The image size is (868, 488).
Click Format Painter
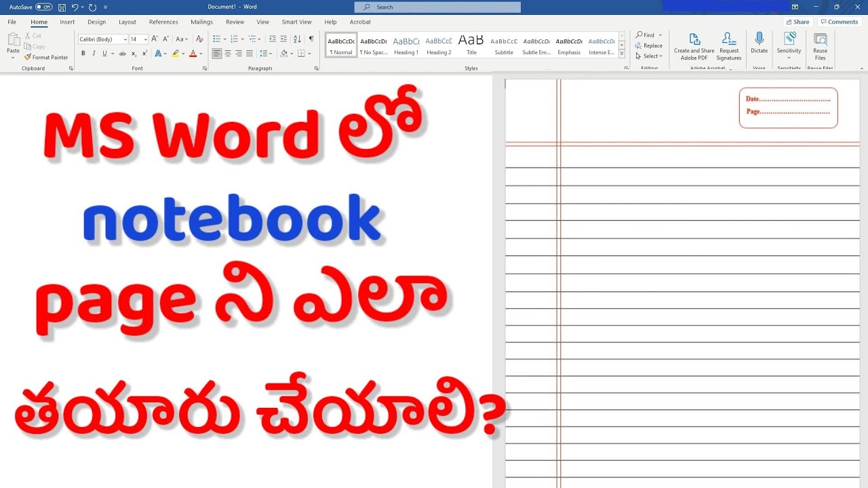[x=46, y=57]
